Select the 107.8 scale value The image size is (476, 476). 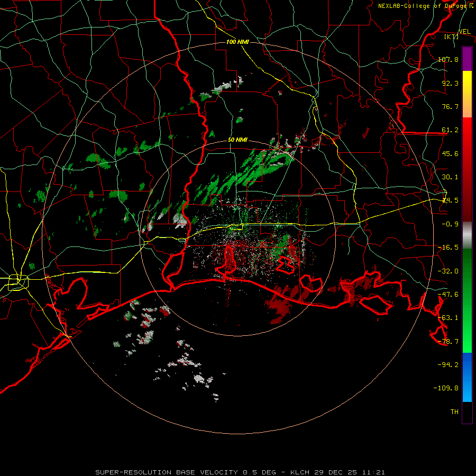(x=448, y=59)
